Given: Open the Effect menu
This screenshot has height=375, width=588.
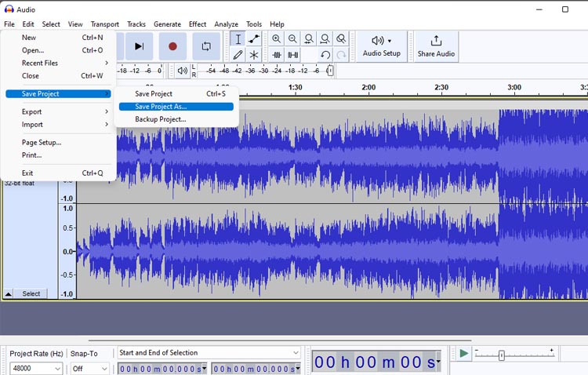Looking at the screenshot, I should pos(198,24).
